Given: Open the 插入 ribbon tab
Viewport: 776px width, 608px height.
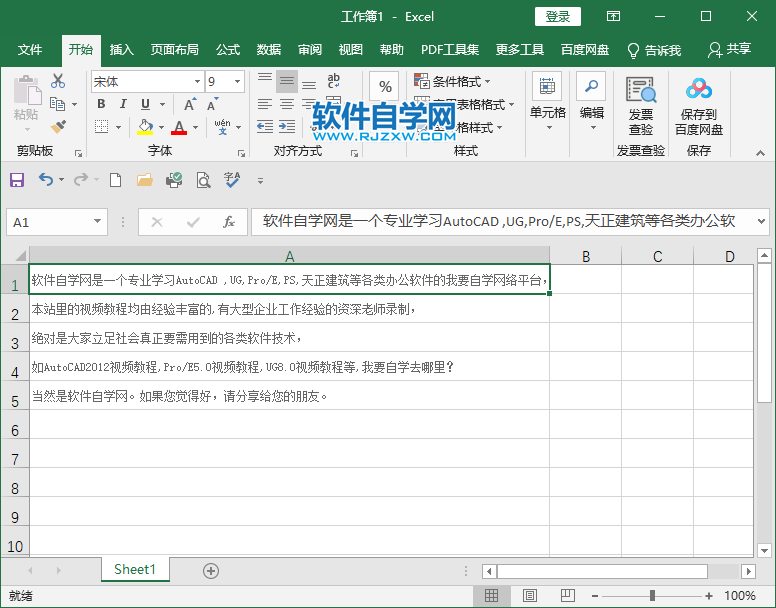Looking at the screenshot, I should (121, 49).
